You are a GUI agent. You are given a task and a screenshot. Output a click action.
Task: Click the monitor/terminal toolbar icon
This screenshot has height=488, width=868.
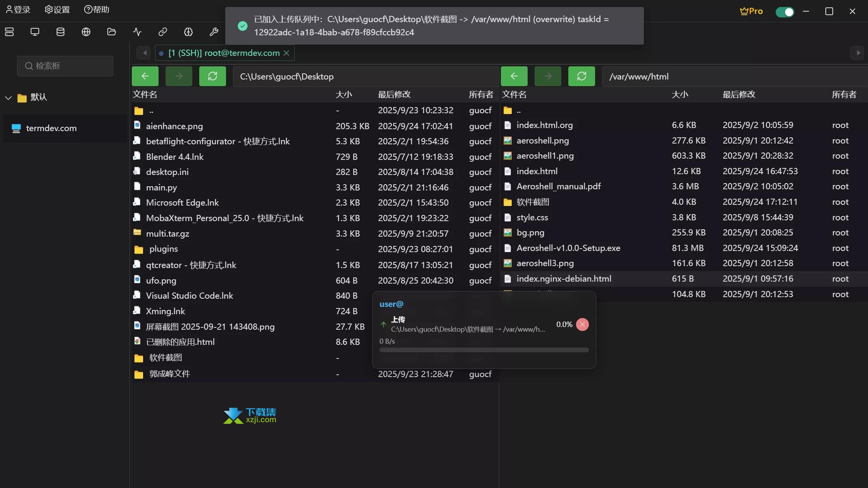click(35, 32)
